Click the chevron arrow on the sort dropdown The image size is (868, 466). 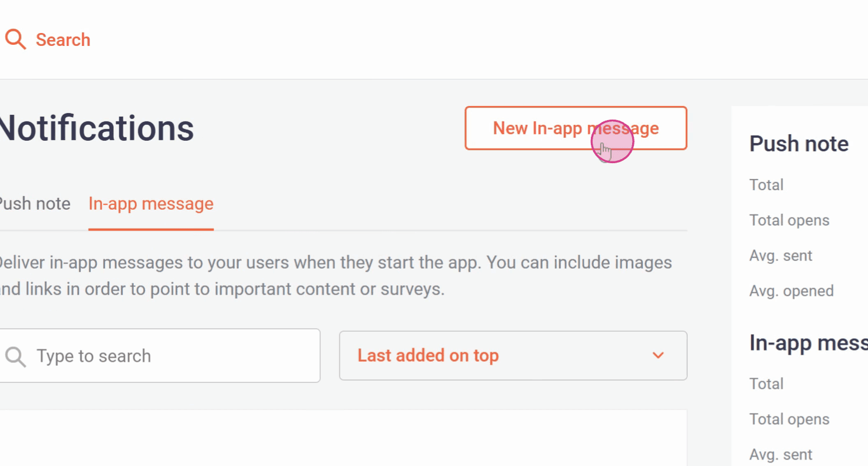[658, 355]
